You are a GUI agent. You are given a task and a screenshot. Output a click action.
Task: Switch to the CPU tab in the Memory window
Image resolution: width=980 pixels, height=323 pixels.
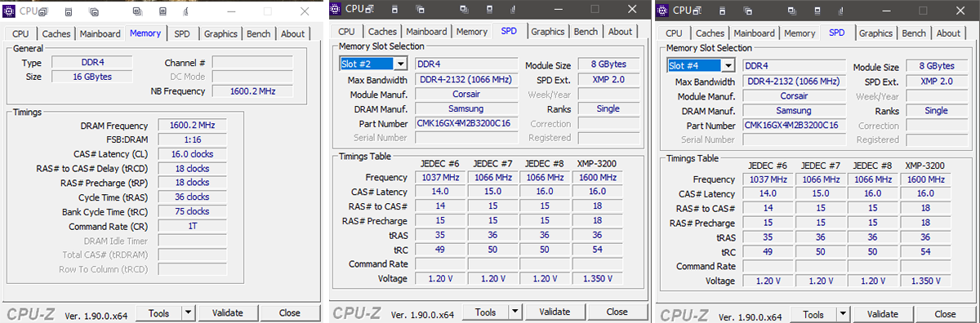(20, 34)
